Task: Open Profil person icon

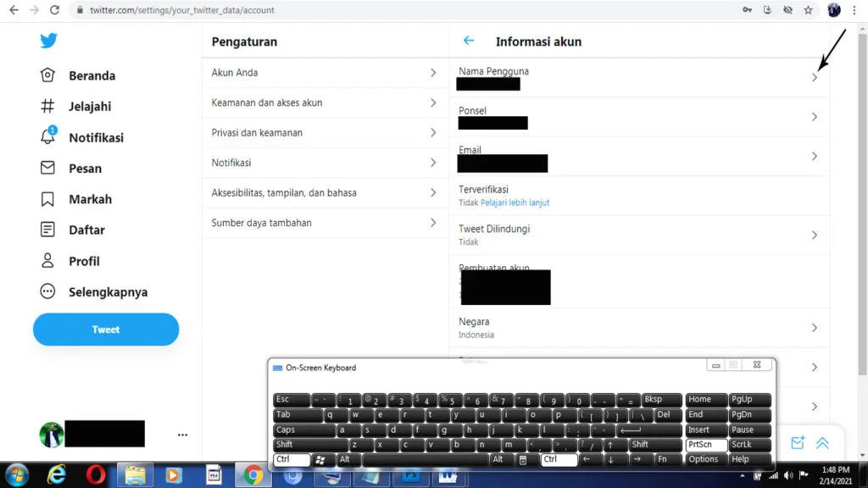Action: [x=47, y=261]
